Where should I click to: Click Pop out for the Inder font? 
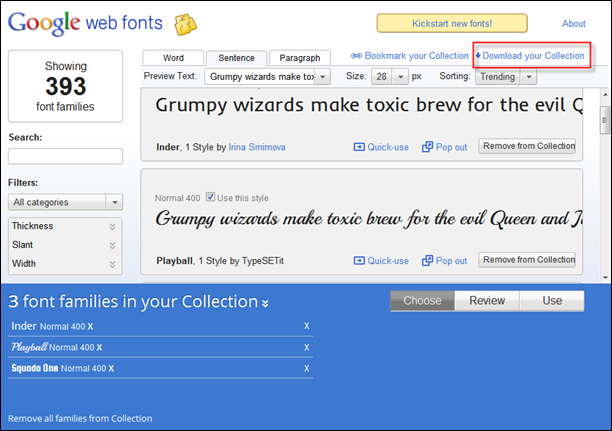(x=444, y=147)
